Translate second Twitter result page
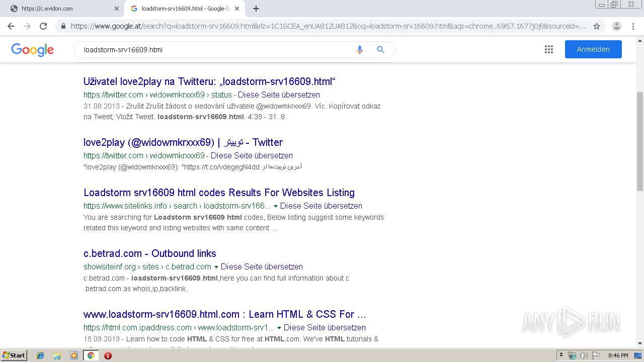644x362 pixels. click(x=252, y=155)
